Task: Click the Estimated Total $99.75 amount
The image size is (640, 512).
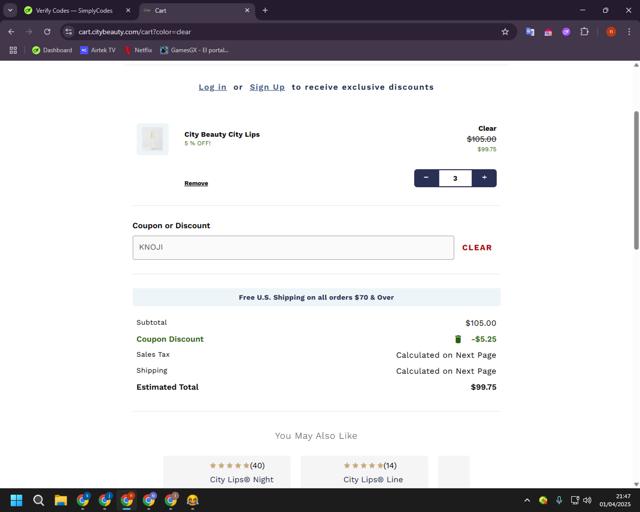Action: [x=483, y=387]
